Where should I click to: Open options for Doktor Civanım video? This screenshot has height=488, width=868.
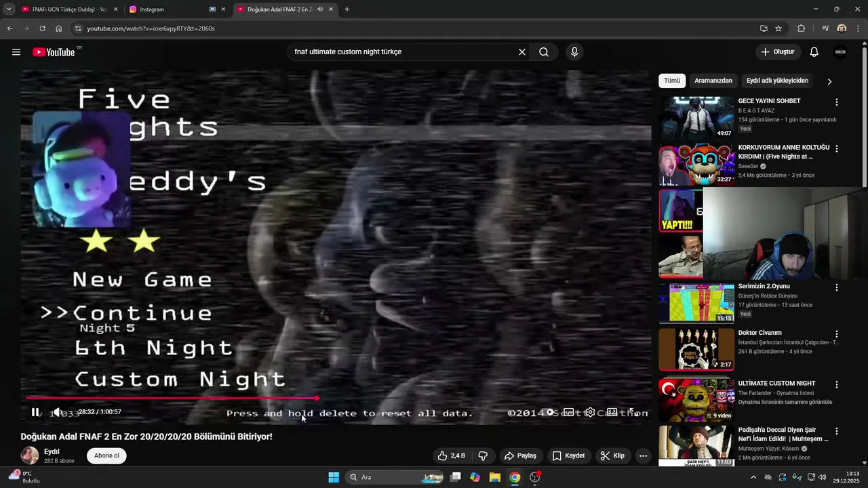click(836, 334)
